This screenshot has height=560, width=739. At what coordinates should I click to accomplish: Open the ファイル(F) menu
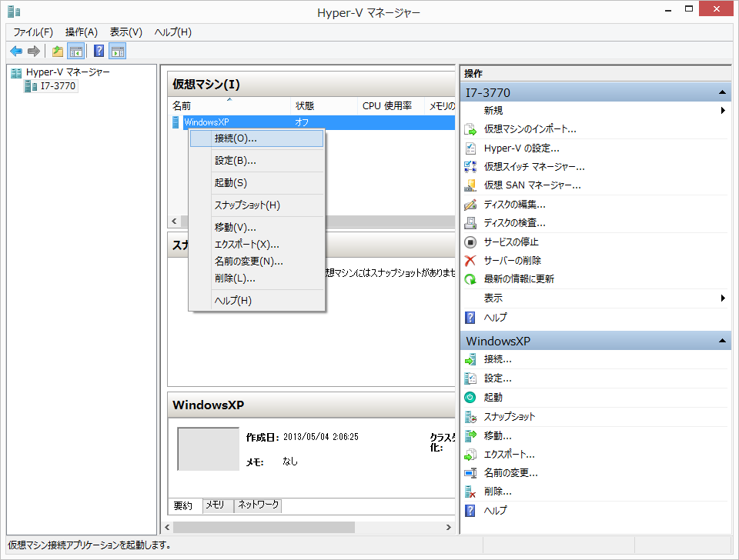(x=33, y=32)
